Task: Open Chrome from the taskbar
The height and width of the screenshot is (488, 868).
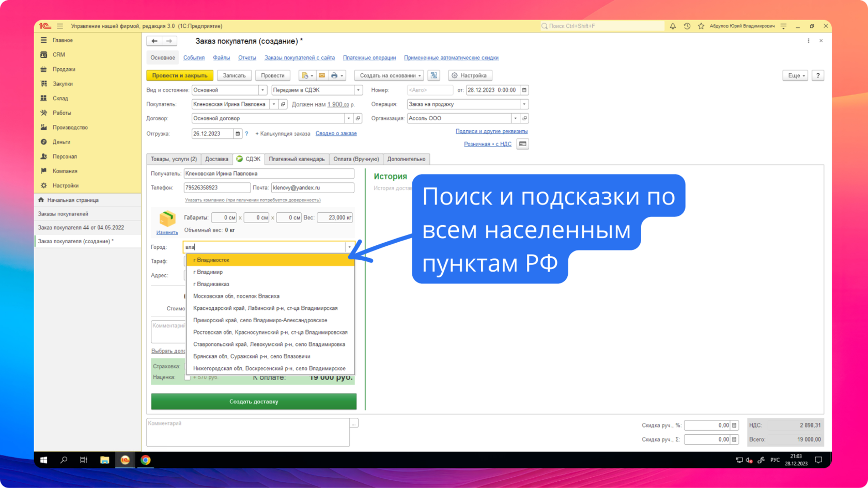Action: click(x=146, y=460)
